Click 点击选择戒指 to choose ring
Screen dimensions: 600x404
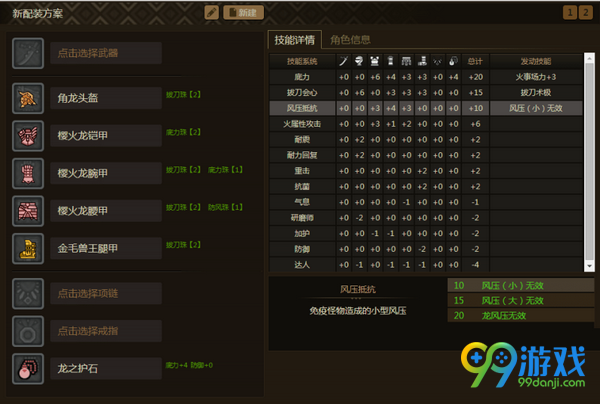coord(106,331)
